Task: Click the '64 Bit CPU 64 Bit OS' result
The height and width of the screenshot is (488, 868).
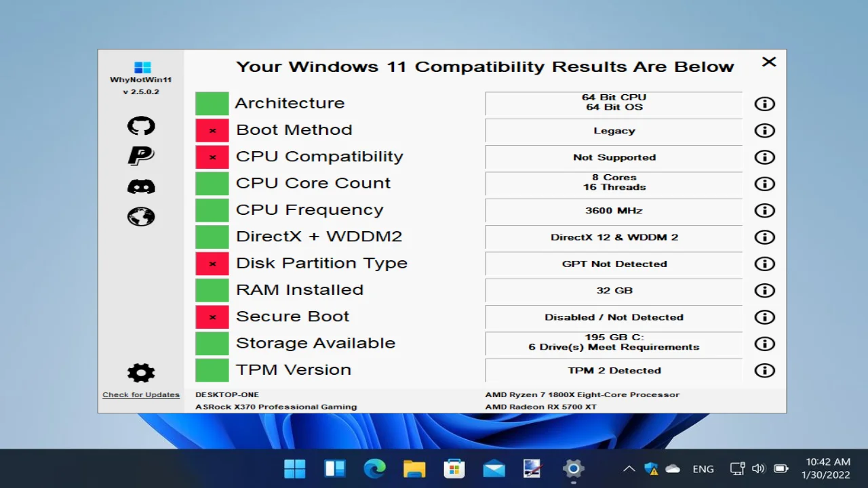Action: point(614,102)
